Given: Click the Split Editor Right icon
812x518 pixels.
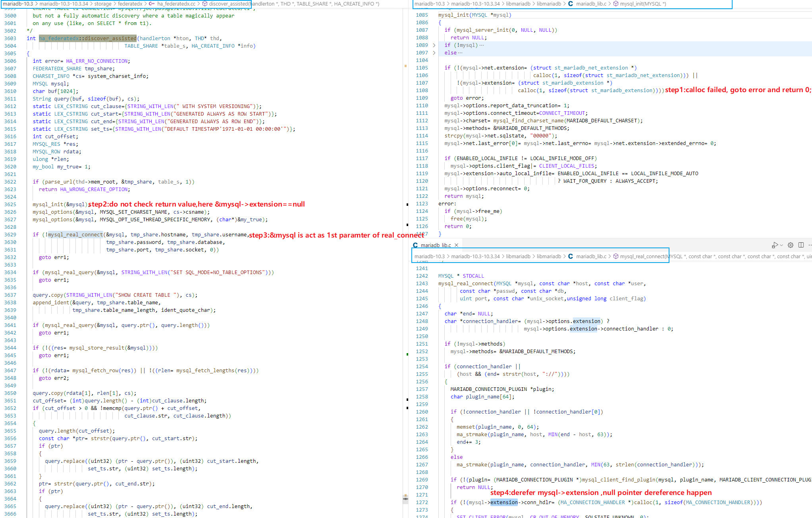Looking at the screenshot, I should point(801,245).
